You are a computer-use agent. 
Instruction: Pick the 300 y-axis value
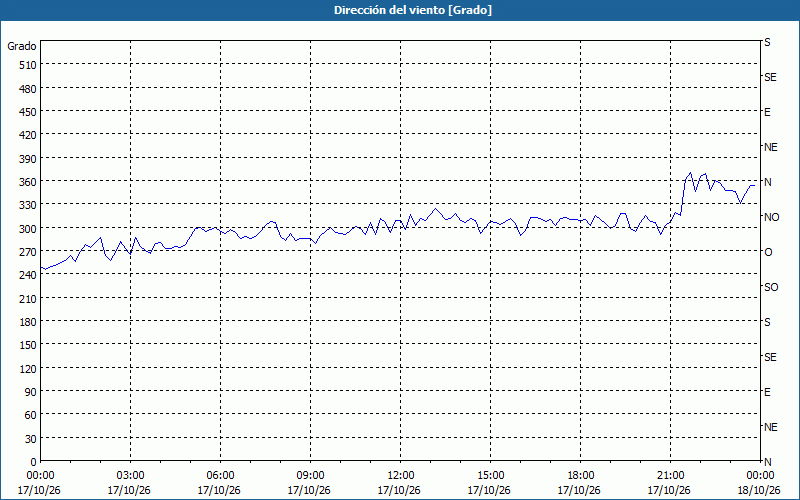tap(28, 229)
